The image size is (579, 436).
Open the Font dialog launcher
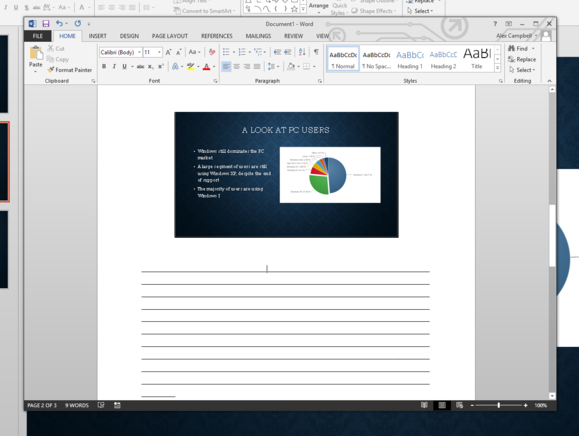tap(215, 81)
